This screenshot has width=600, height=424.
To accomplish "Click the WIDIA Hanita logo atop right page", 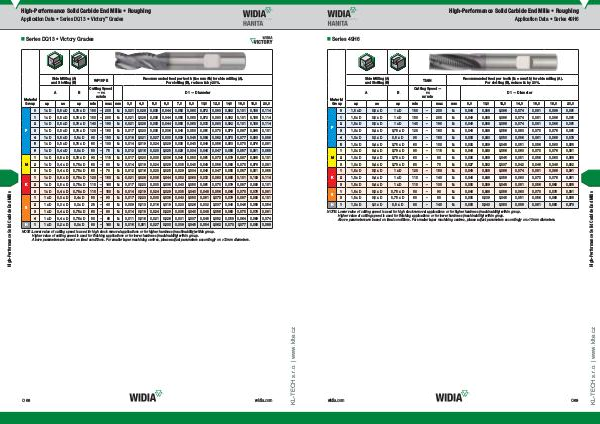I will pos(341,17).
